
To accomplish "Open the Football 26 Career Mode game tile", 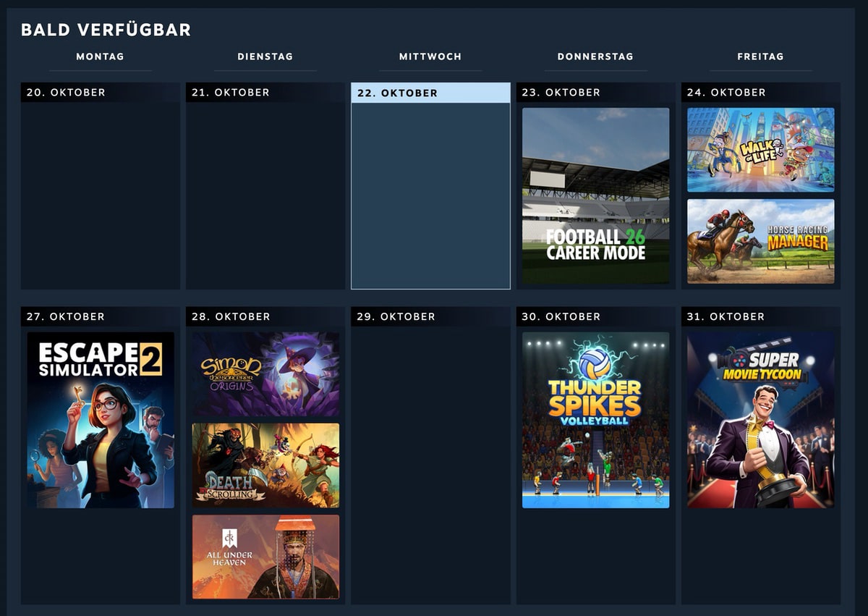I will (x=595, y=195).
